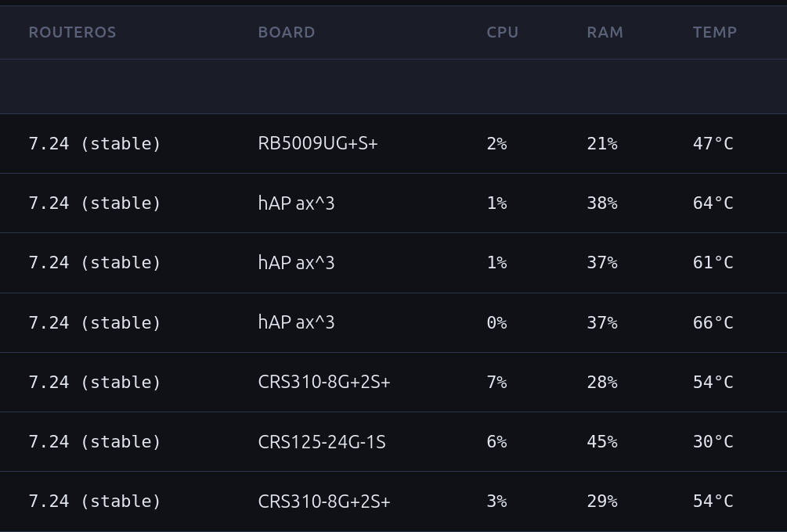Select hAP ax^3 with 61°C temperature
The height and width of the screenshot is (532, 787).
click(296, 263)
